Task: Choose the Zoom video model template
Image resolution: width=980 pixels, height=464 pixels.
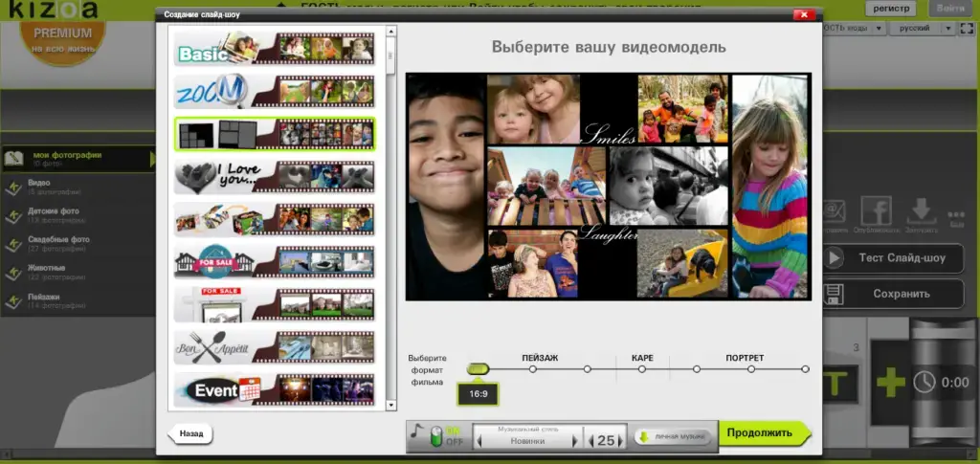Action: coord(275,91)
